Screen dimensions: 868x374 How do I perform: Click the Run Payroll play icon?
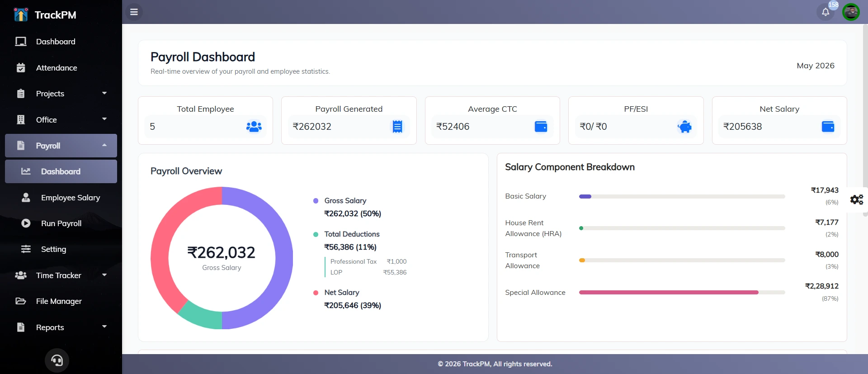click(26, 223)
